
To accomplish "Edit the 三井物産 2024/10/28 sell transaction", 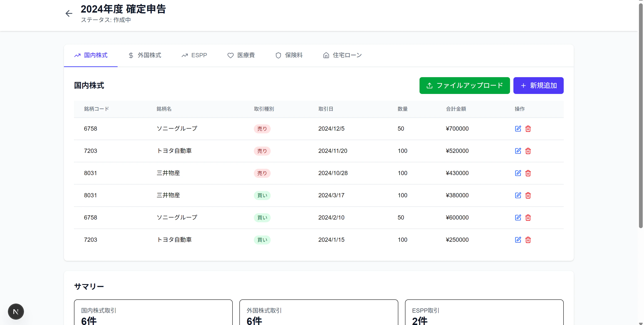I will point(518,173).
